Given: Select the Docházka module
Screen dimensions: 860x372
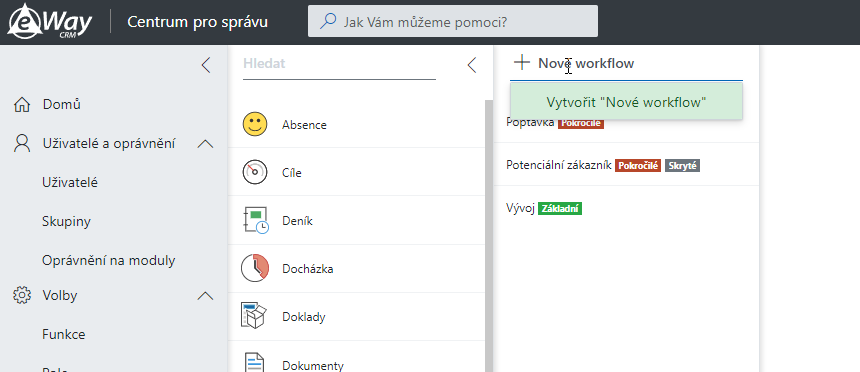Looking at the screenshot, I should 357,269.
